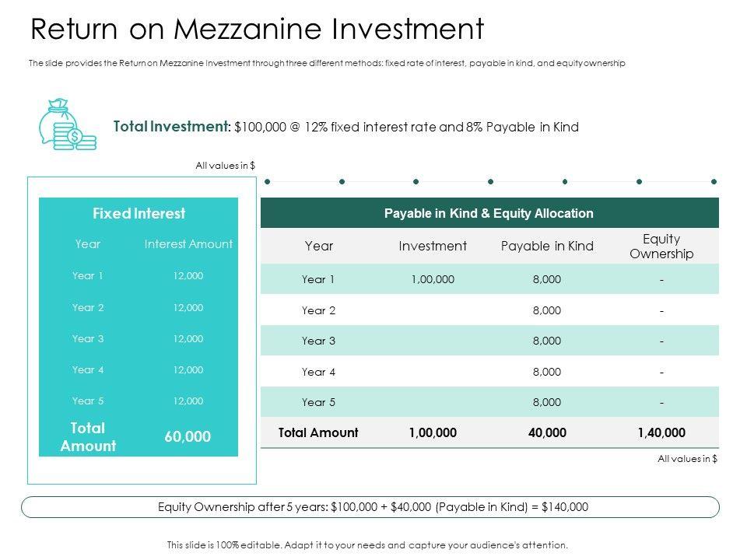Click the Interest Amount column heading
The height and width of the screenshot is (560, 747).
point(188,244)
